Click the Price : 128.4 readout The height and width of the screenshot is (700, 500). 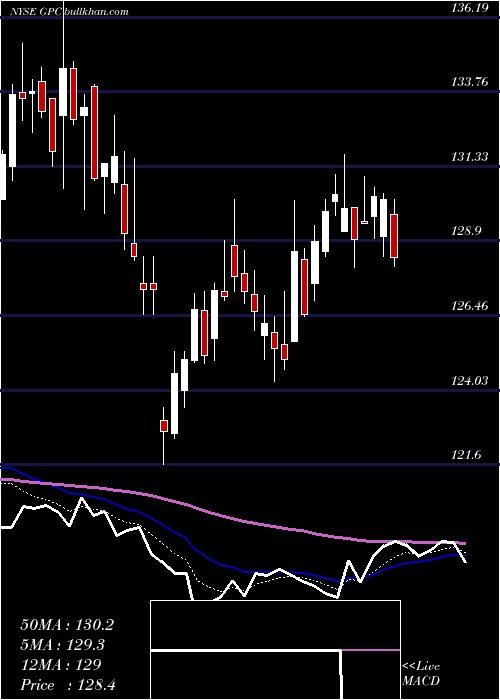68,685
